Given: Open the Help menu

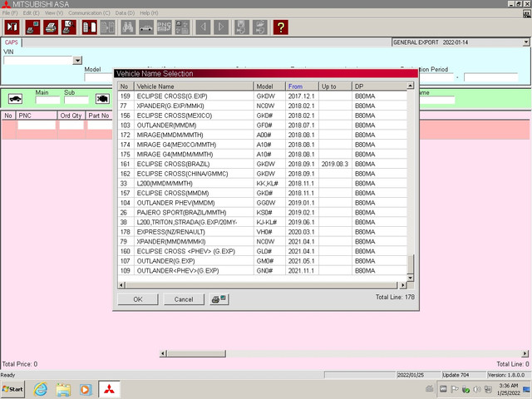Looking at the screenshot, I should pos(149,13).
